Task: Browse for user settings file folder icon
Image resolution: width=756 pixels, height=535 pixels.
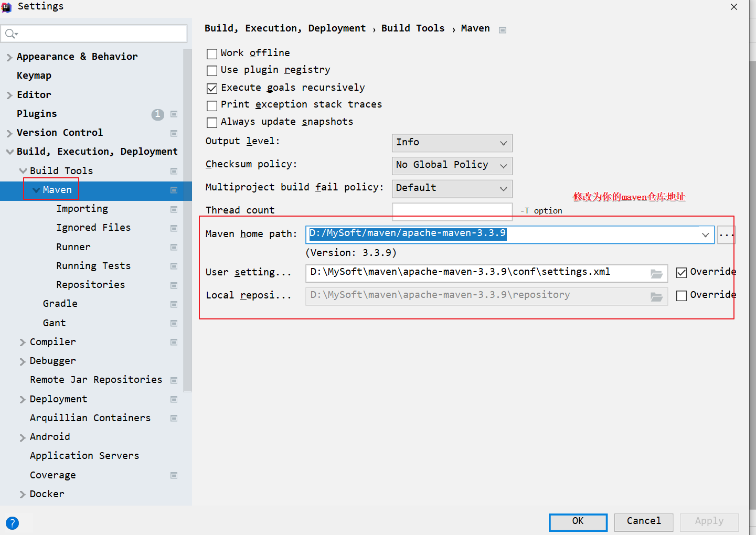Action: [x=656, y=273]
